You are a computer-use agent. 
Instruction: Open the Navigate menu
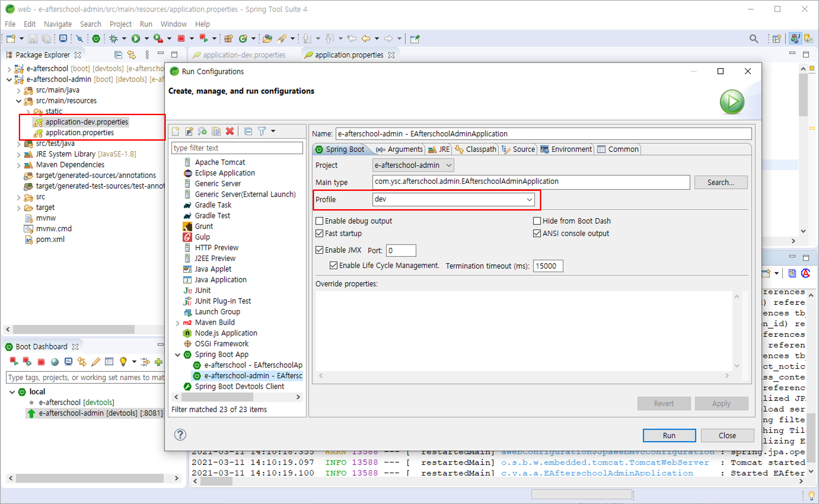[x=58, y=24]
